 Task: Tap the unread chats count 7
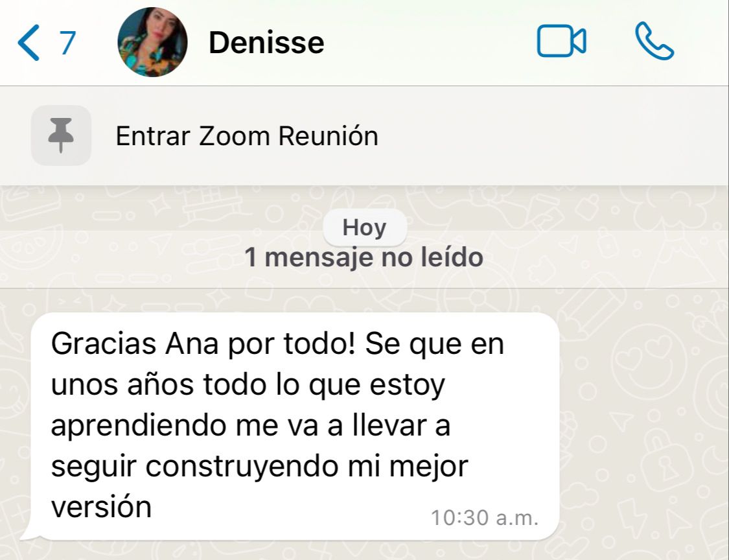[67, 43]
